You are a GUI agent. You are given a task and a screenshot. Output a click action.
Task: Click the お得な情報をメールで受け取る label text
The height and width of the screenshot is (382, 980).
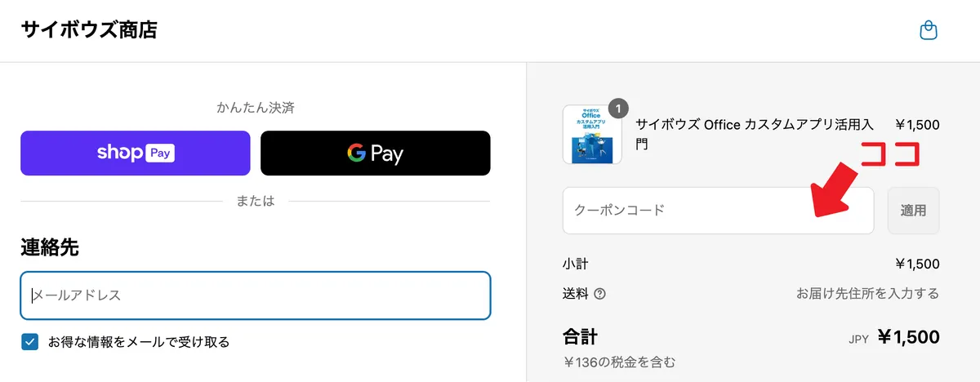[x=139, y=342]
